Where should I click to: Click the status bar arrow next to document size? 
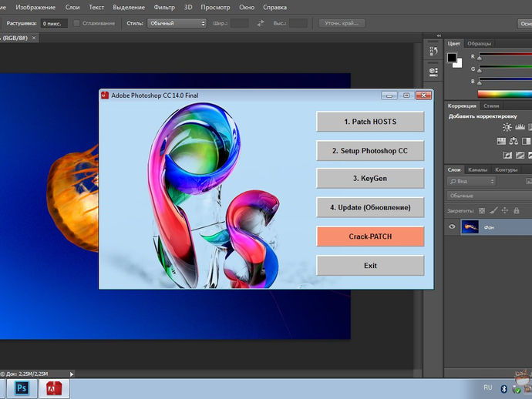(x=72, y=374)
